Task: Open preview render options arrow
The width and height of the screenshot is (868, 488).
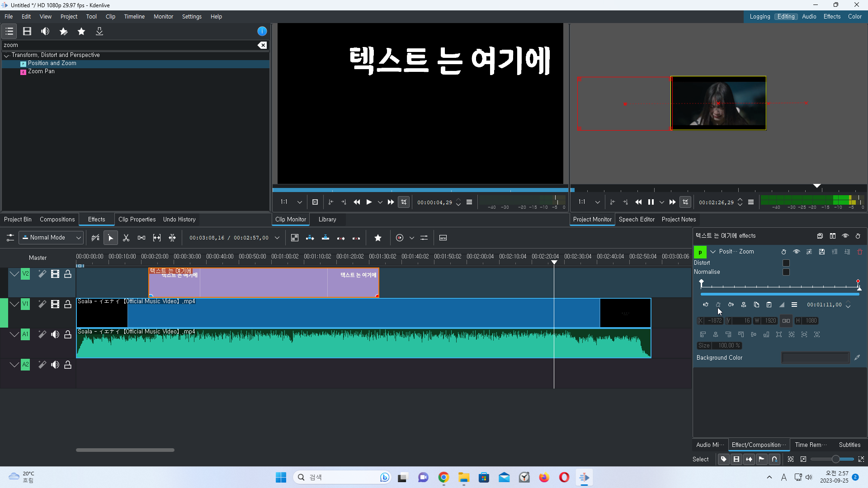Action: tap(411, 238)
